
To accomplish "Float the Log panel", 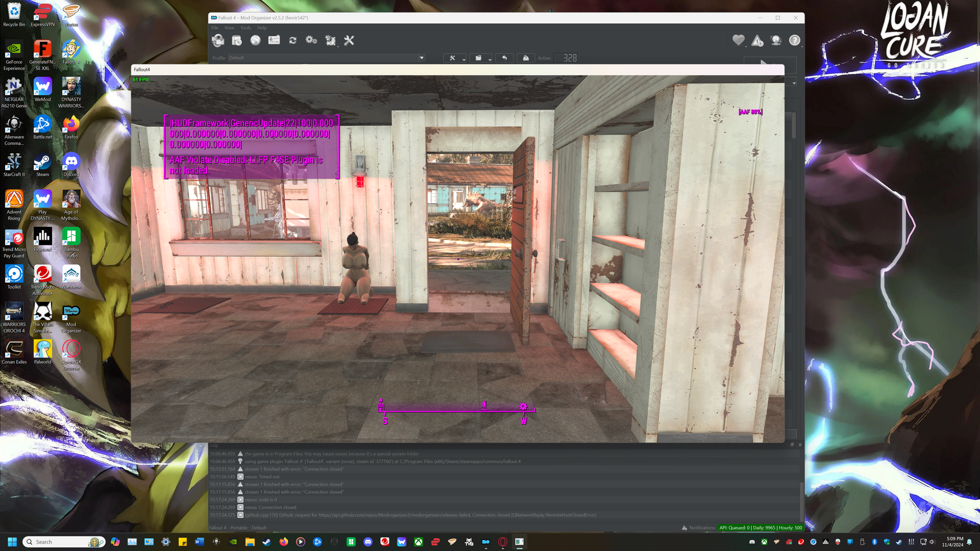I will 792,445.
